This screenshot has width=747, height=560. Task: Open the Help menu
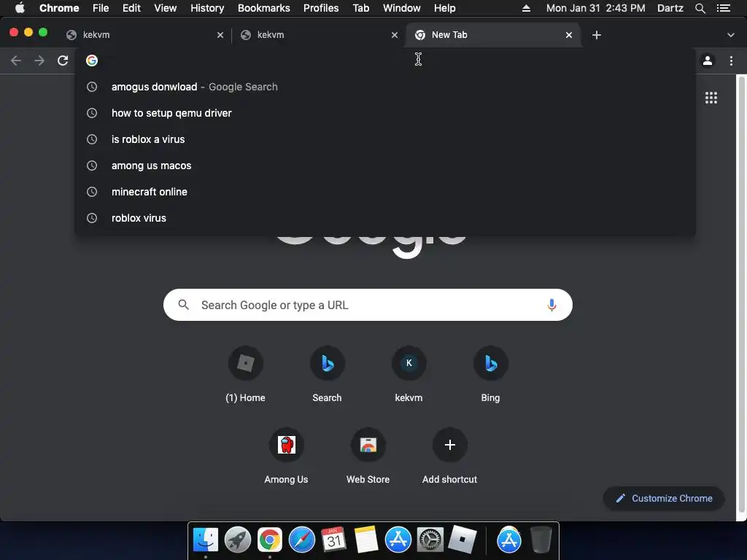click(444, 8)
